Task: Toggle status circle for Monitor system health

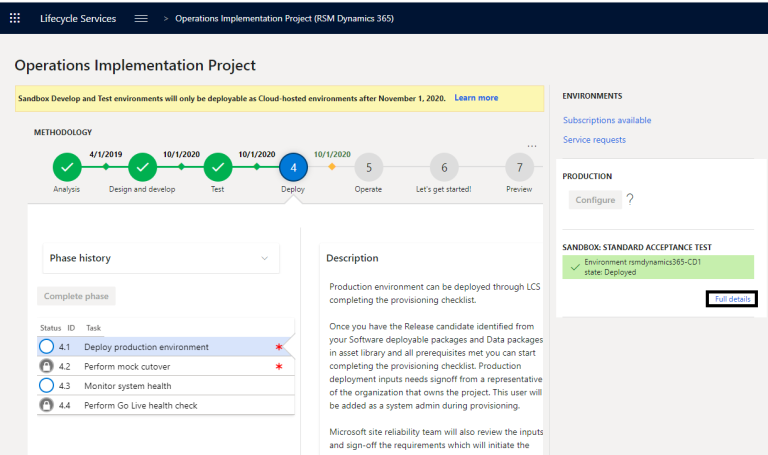Action: click(x=46, y=385)
